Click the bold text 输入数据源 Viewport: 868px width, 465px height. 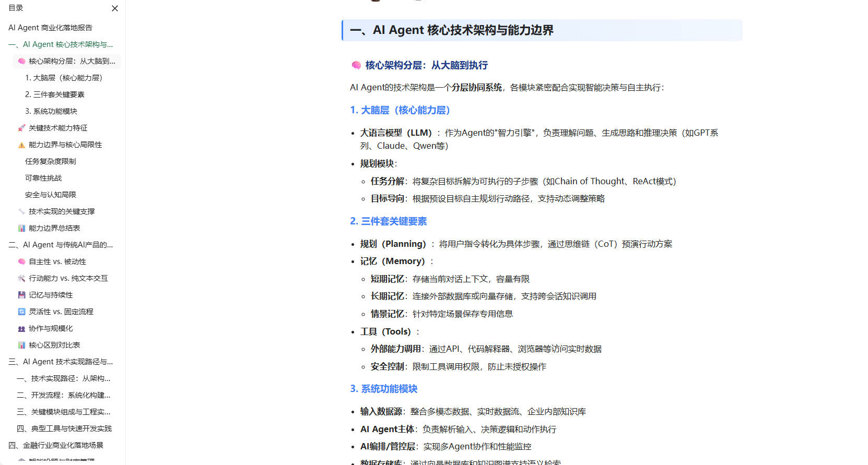pyautogui.click(x=381, y=411)
